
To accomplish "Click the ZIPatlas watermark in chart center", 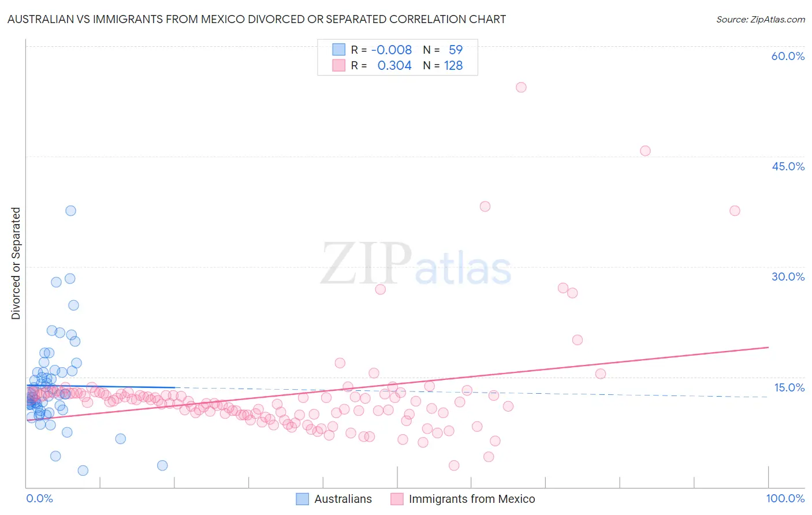I will click(x=416, y=264).
